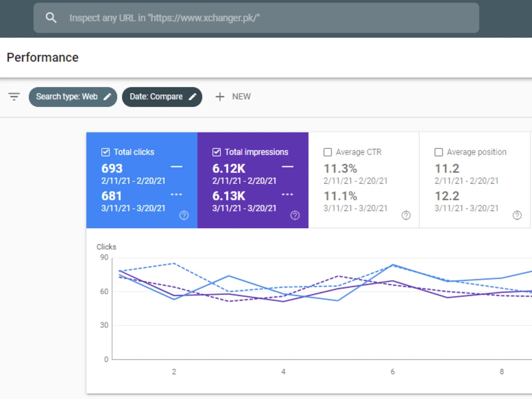Uncheck the Total clicks checkbox

(105, 152)
